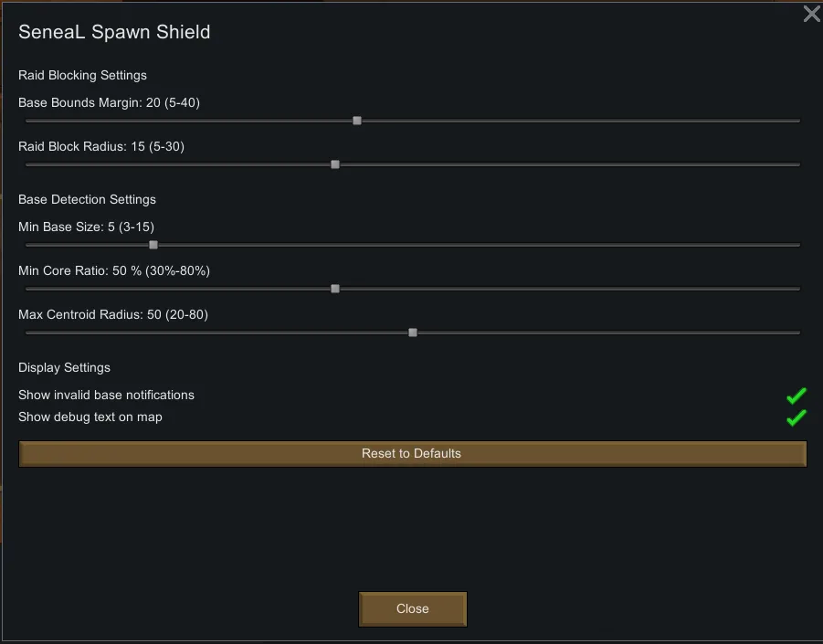Toggle the debug text on map checkmark
823x644 pixels.
(796, 417)
